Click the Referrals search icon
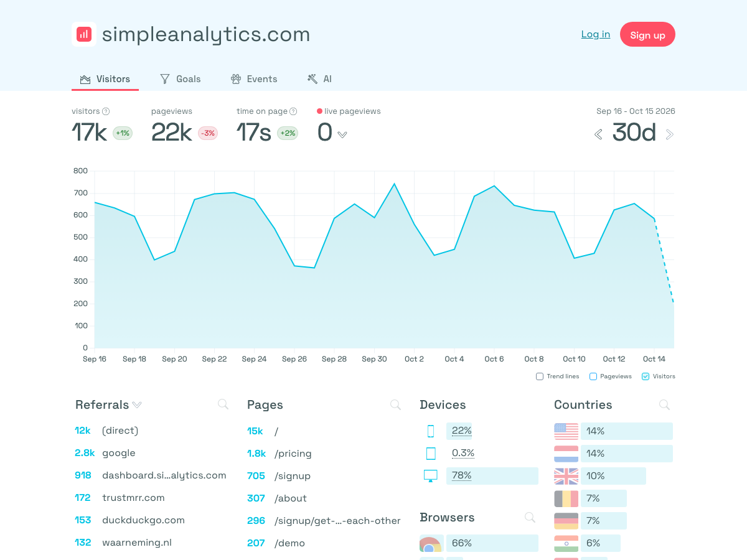The height and width of the screenshot is (560, 747). (x=223, y=404)
